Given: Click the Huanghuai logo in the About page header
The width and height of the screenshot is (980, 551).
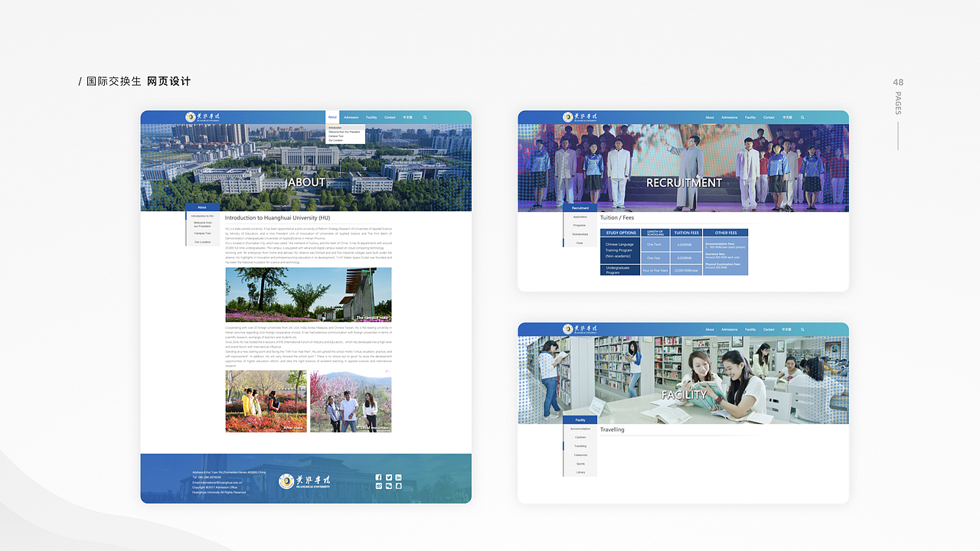Looking at the screenshot, I should coord(202,117).
